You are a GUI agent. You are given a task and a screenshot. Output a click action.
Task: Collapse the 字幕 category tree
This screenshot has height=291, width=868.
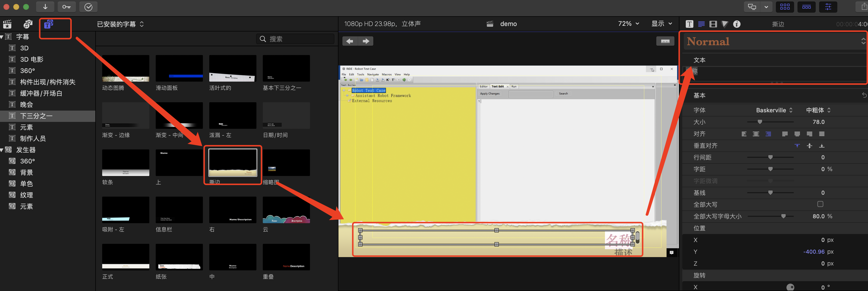(x=2, y=37)
